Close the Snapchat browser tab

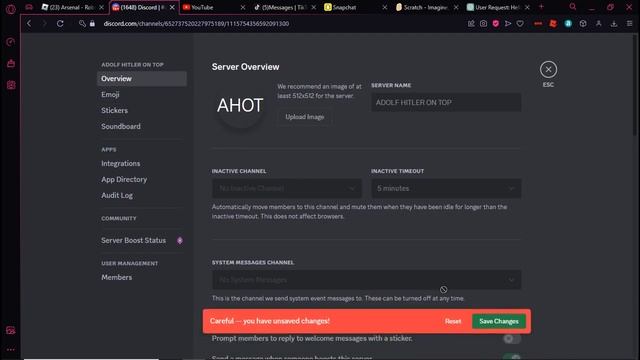click(x=384, y=7)
